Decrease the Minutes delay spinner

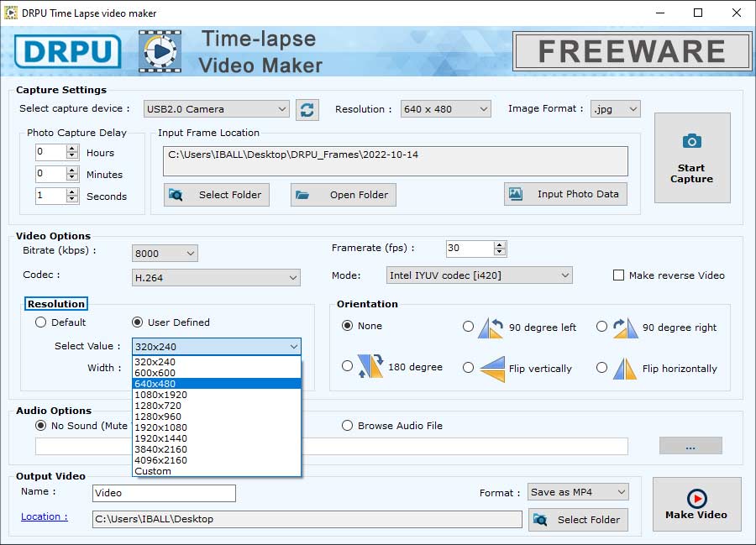point(72,178)
